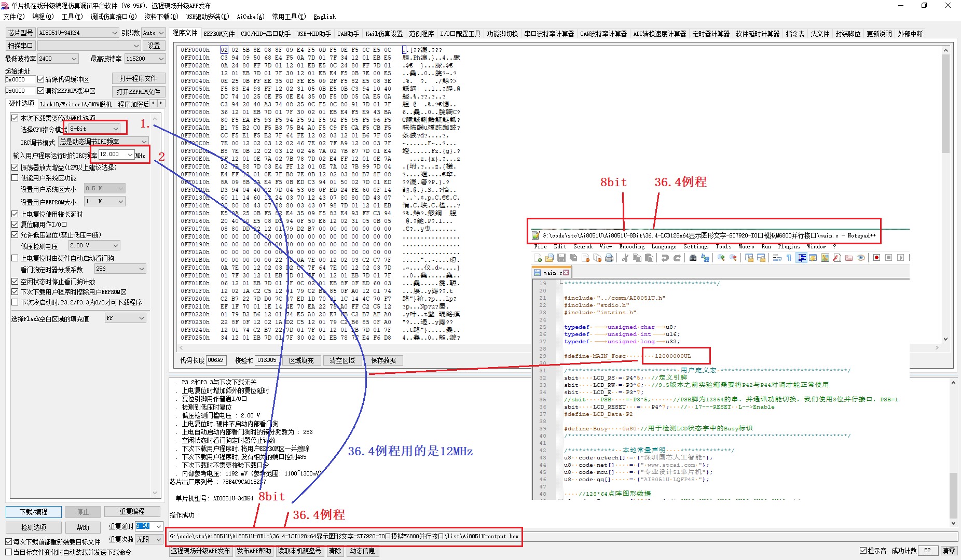Toggle 提示音 checkbox at bottom right

(x=863, y=551)
